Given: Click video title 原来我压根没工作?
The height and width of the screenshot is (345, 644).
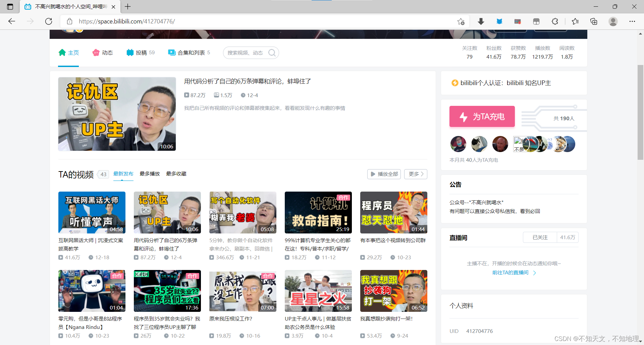Looking at the screenshot, I should tap(231, 319).
